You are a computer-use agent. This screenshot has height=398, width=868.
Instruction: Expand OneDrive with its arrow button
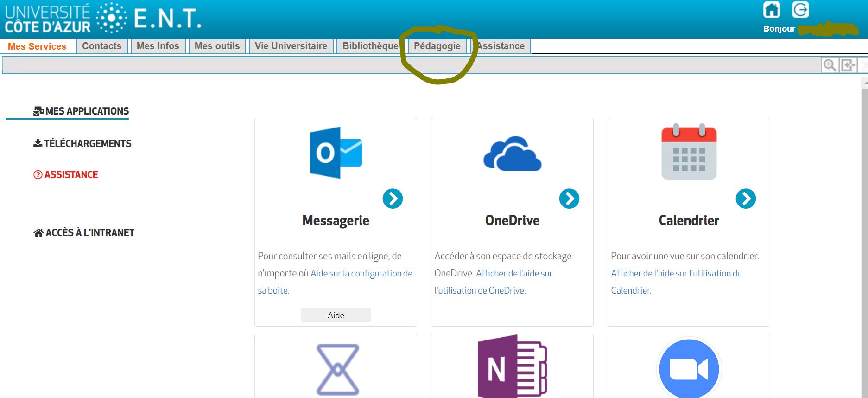(569, 199)
